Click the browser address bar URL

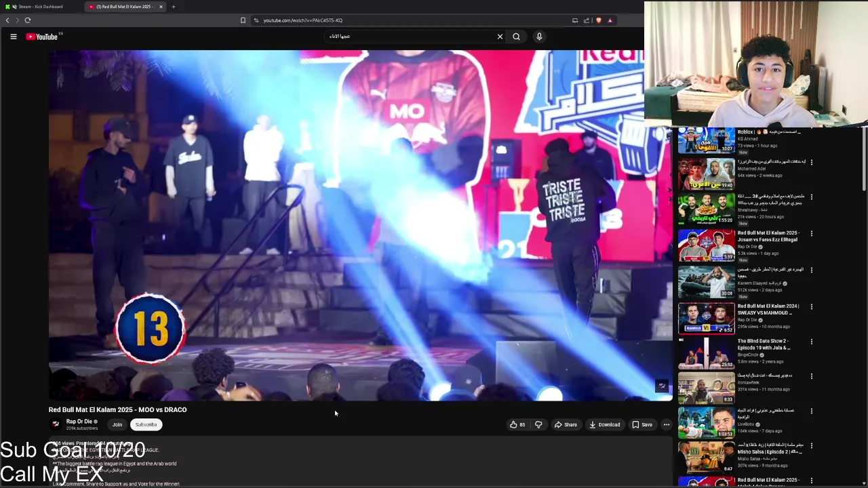(x=302, y=20)
